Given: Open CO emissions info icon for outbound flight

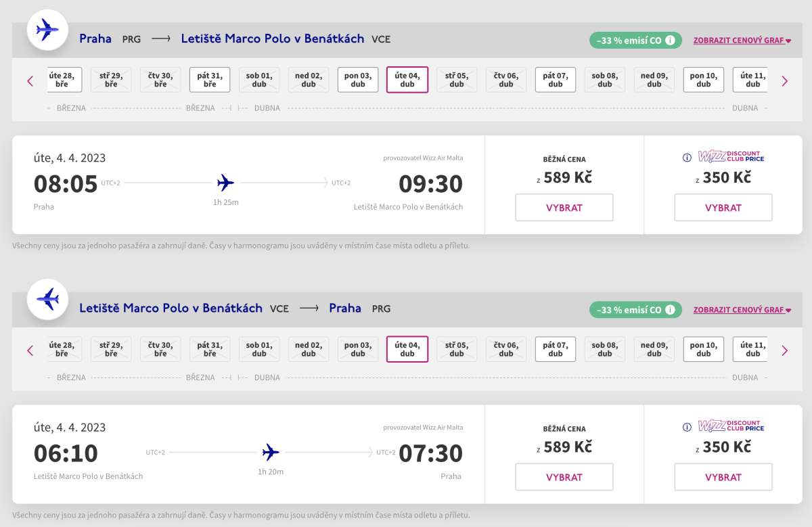Looking at the screenshot, I should coord(670,40).
